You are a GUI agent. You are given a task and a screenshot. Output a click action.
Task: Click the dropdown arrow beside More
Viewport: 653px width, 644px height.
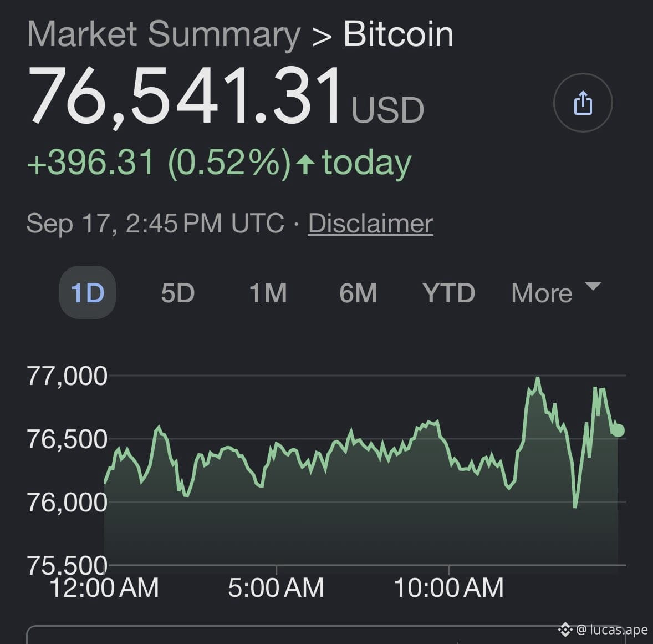(x=593, y=286)
